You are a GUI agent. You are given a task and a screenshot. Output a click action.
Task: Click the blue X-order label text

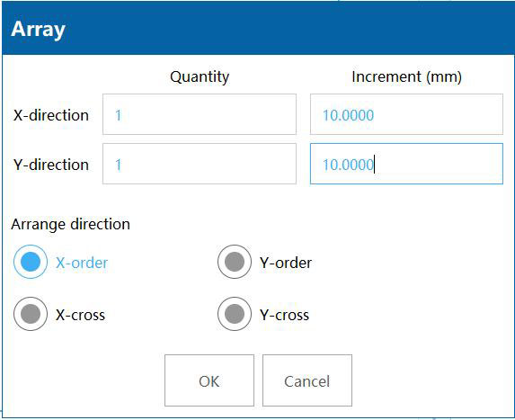[x=82, y=263]
